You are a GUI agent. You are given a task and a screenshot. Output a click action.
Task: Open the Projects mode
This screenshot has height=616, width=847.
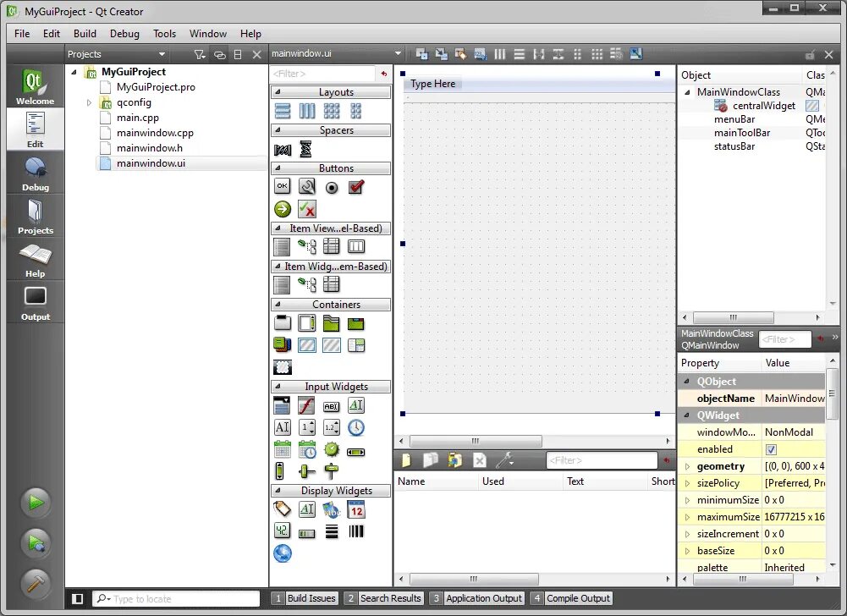coord(35,216)
